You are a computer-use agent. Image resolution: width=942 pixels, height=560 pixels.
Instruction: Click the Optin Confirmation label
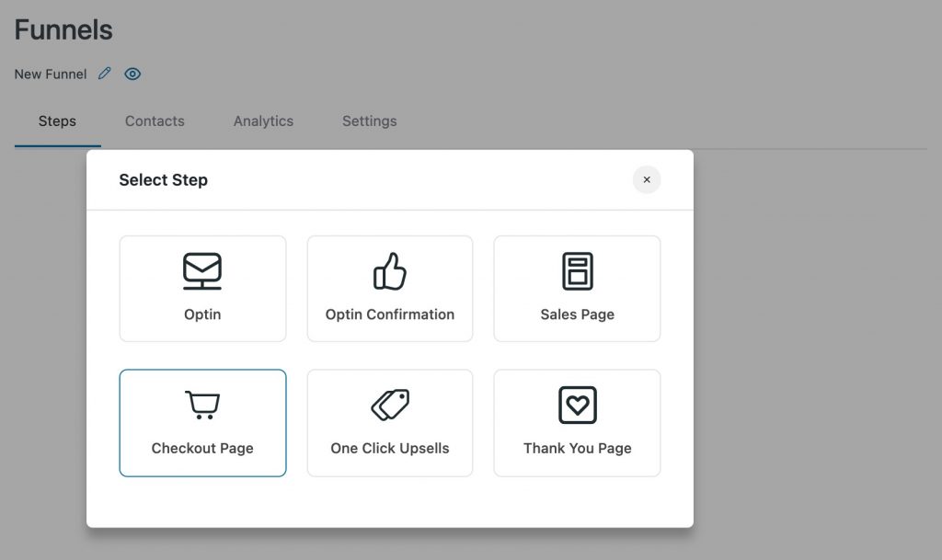point(390,314)
